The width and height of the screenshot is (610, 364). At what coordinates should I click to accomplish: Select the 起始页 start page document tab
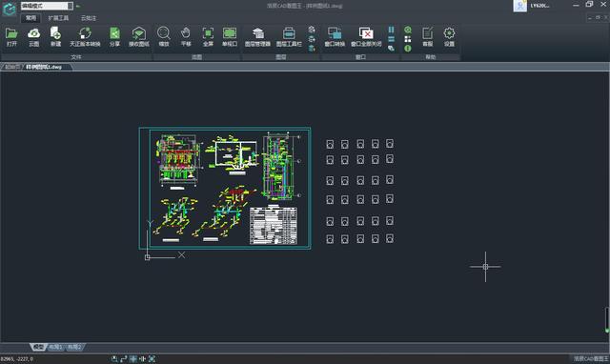[12, 67]
